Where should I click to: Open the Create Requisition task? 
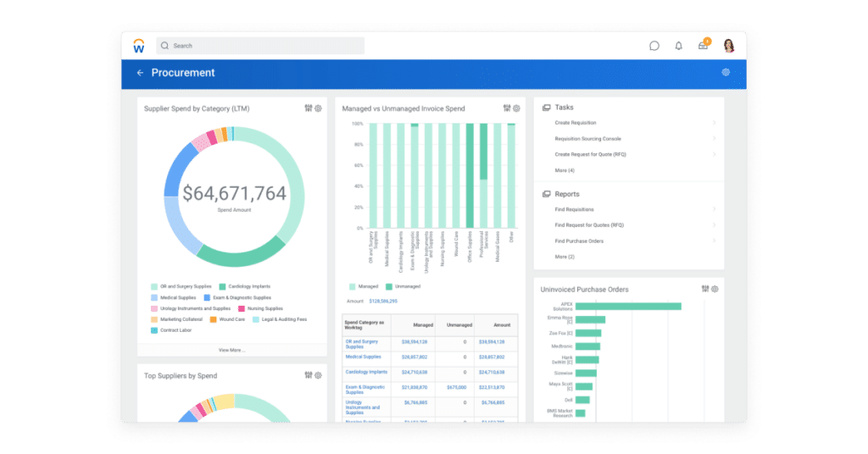(x=576, y=123)
